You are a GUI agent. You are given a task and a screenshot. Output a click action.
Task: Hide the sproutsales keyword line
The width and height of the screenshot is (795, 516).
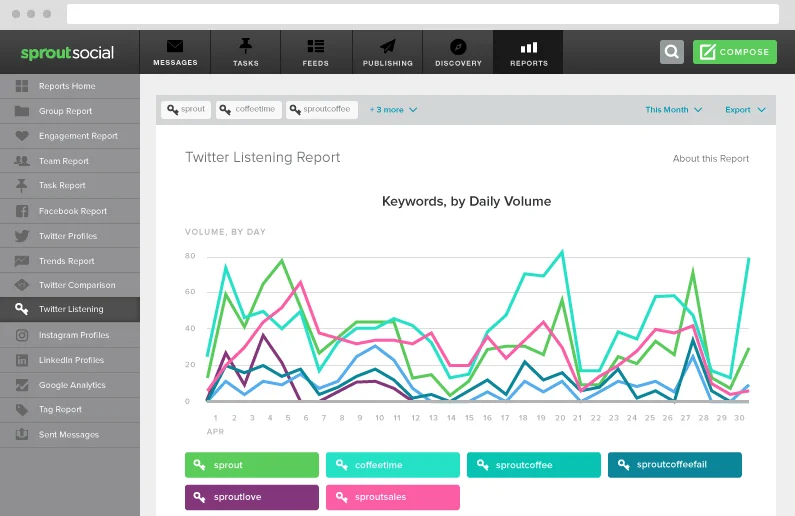click(x=393, y=497)
